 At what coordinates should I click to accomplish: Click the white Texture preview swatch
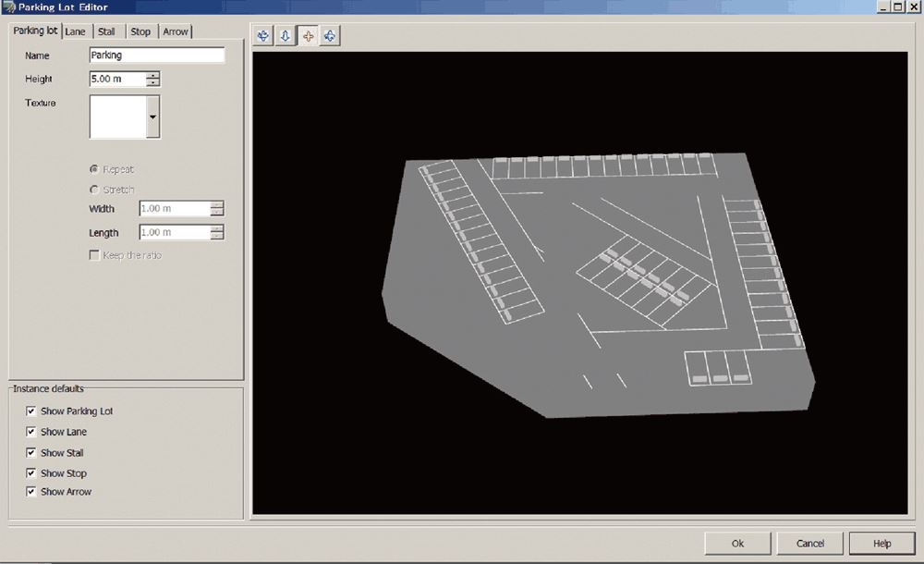(117, 116)
